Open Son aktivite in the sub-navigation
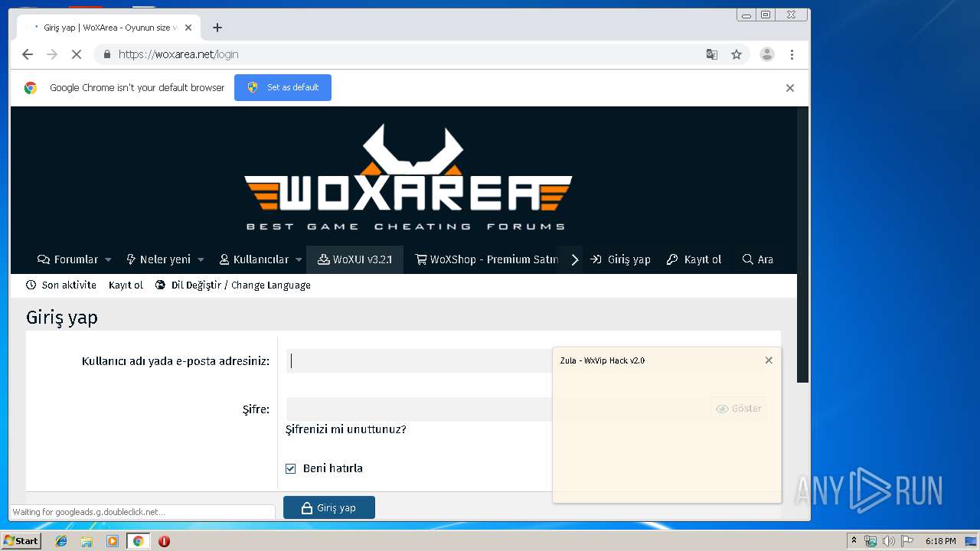Viewport: 980px width, 551px height. tap(61, 285)
